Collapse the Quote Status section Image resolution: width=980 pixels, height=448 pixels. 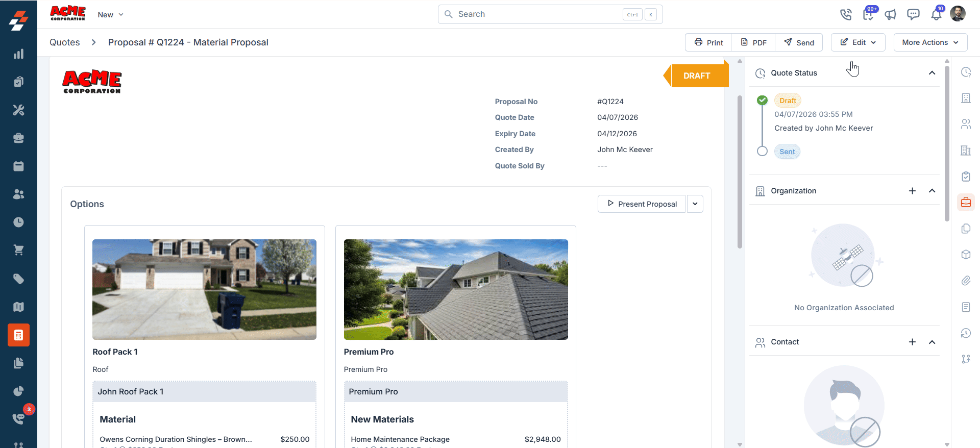932,73
